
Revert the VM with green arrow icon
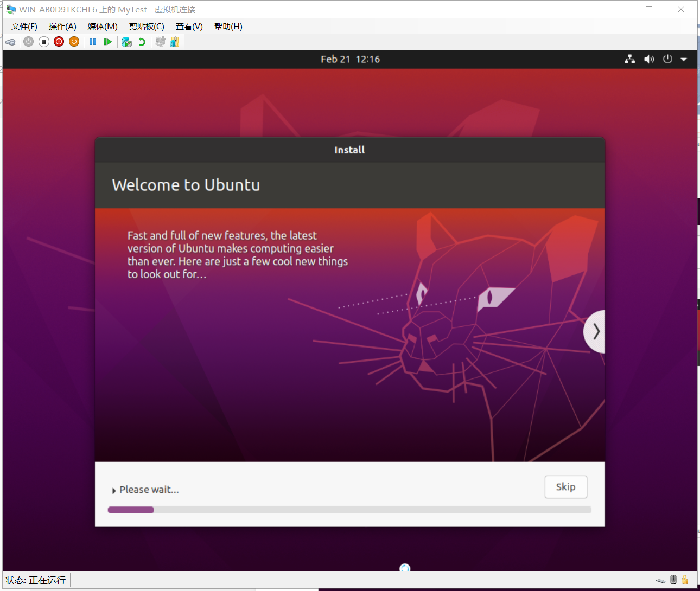(142, 42)
